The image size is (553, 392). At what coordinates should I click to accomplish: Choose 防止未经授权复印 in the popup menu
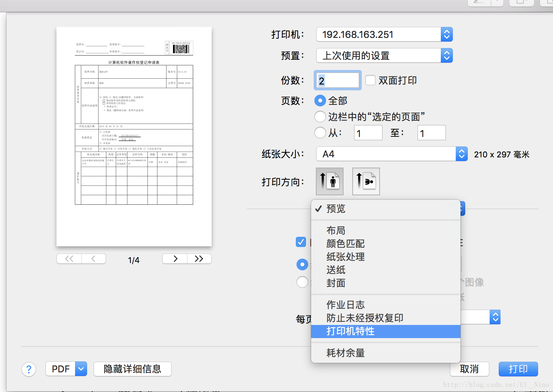click(x=386, y=318)
